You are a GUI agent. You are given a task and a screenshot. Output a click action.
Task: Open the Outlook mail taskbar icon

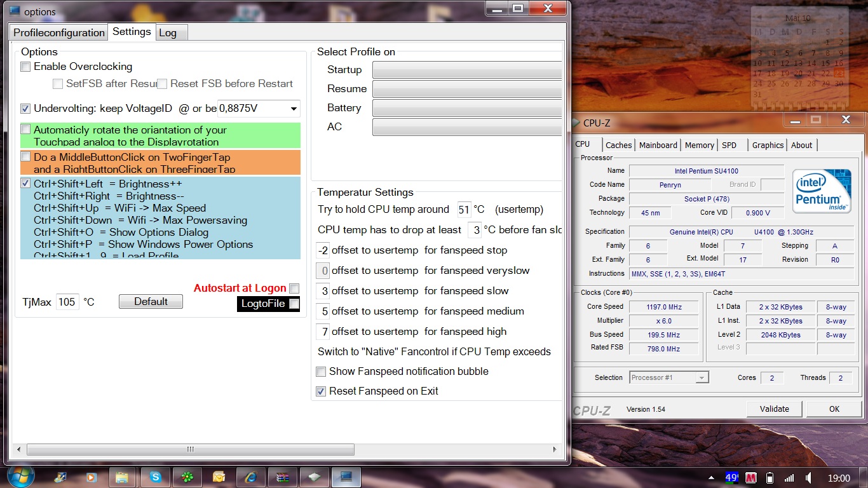point(219,477)
